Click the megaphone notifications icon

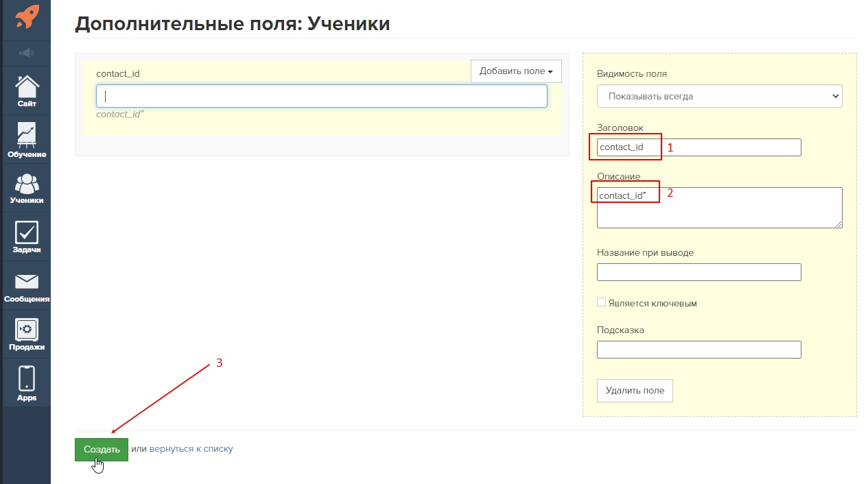[27, 53]
